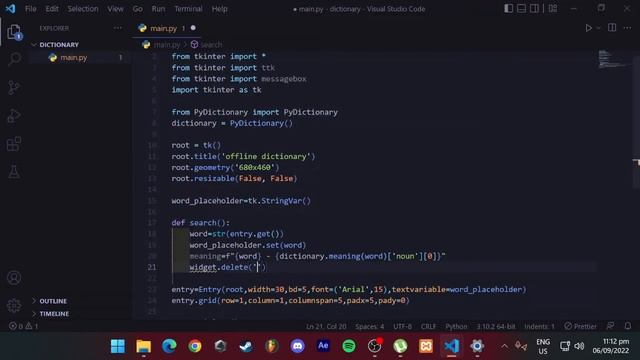Open the Go menu
The width and height of the screenshot is (640, 360).
(138, 9)
